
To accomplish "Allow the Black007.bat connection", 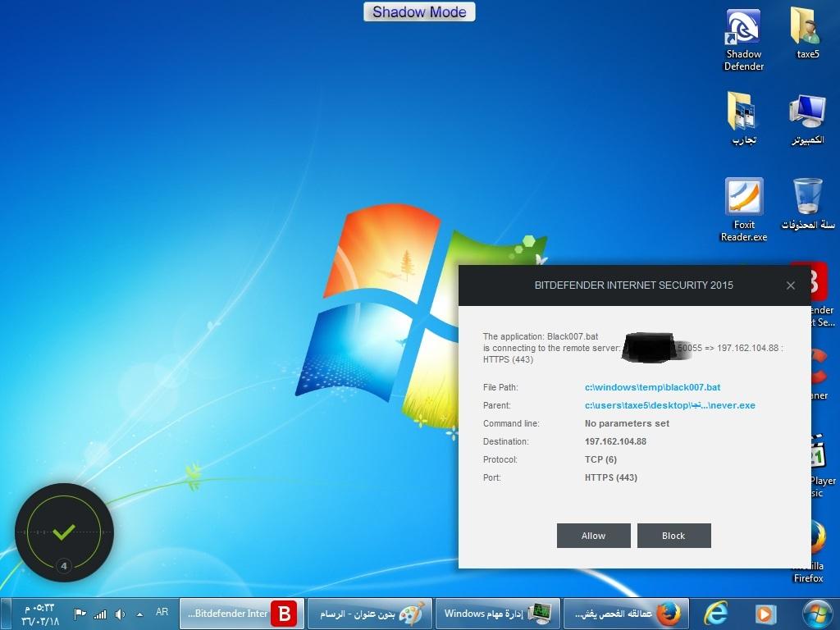I will [594, 536].
